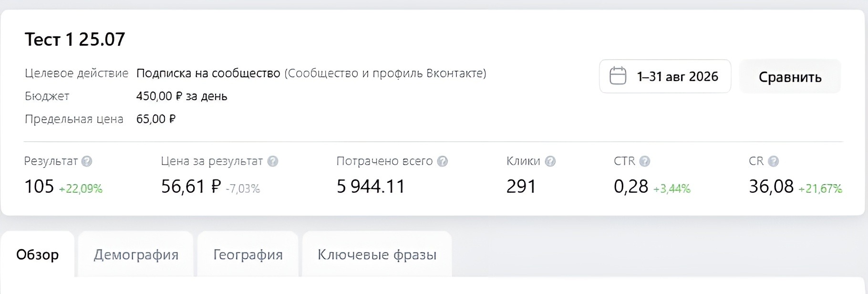
Task: Click the help icon next to CR
Action: [774, 161]
